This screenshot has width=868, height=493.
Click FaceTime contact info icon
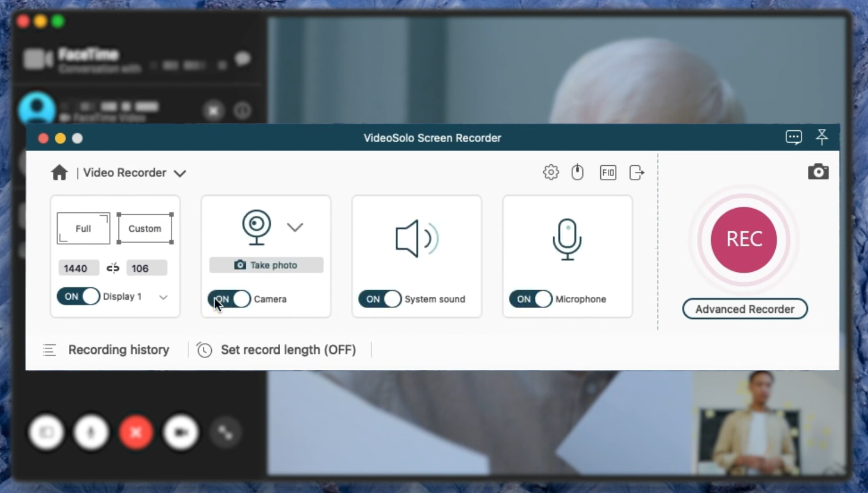(242, 111)
